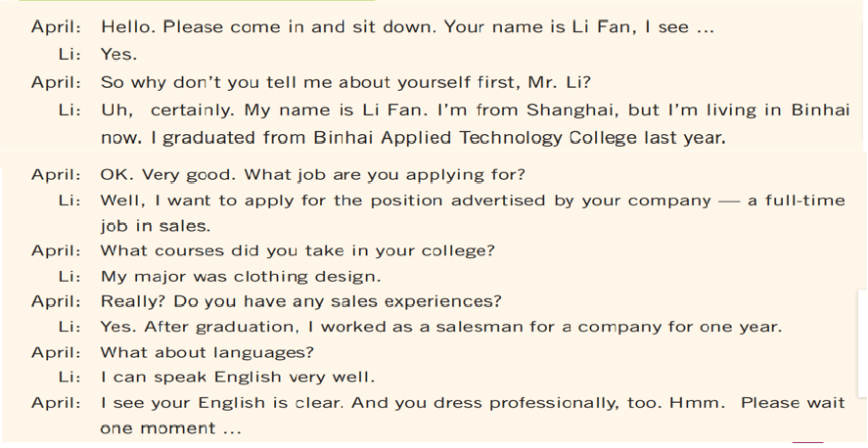Click the sentence "My major was clothing design."

pyautogui.click(x=241, y=277)
